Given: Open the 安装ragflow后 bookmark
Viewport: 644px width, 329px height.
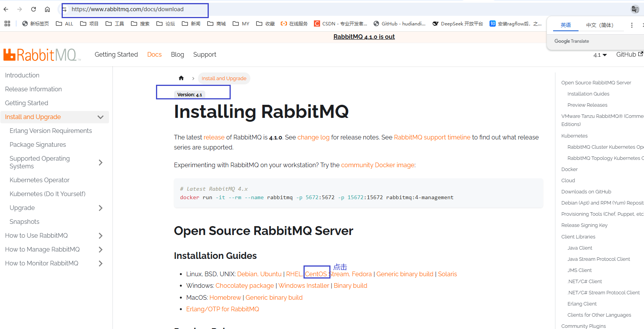Looking at the screenshot, I should [x=516, y=23].
